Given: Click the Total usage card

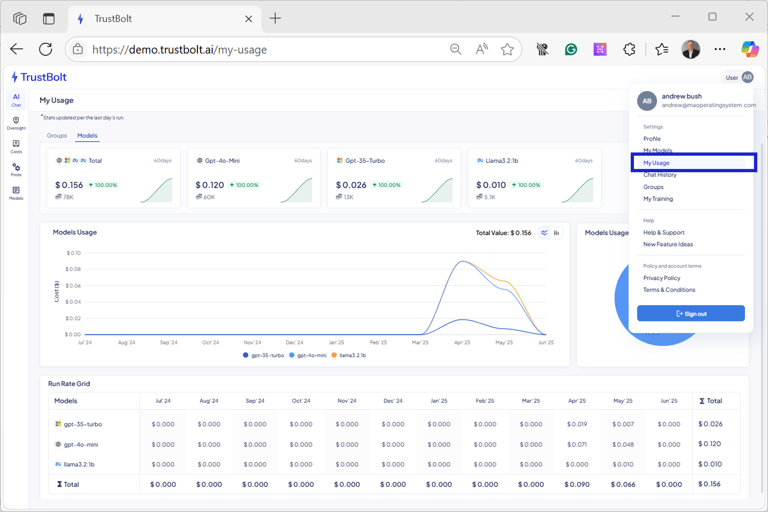Looking at the screenshot, I should 114,178.
